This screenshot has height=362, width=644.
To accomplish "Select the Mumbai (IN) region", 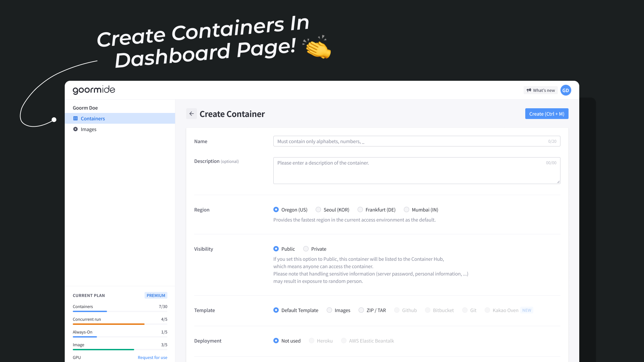I will point(421,209).
